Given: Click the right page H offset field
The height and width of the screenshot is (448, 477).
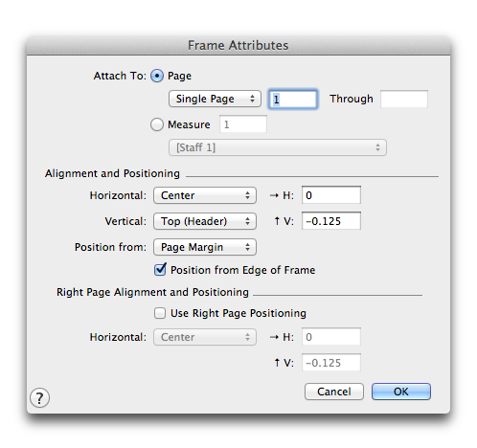Looking at the screenshot, I should (331, 337).
